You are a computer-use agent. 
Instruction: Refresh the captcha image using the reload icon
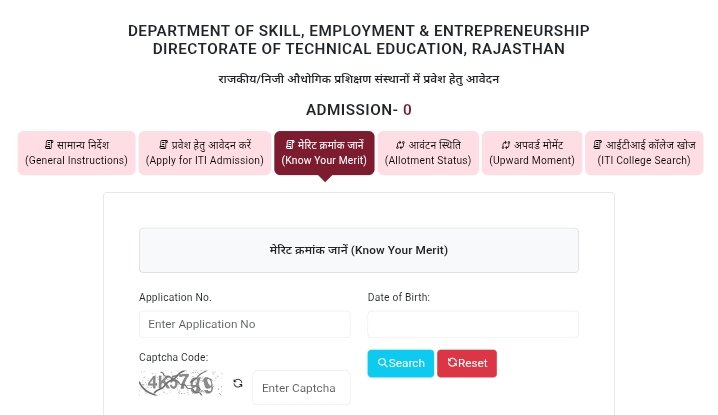click(238, 383)
